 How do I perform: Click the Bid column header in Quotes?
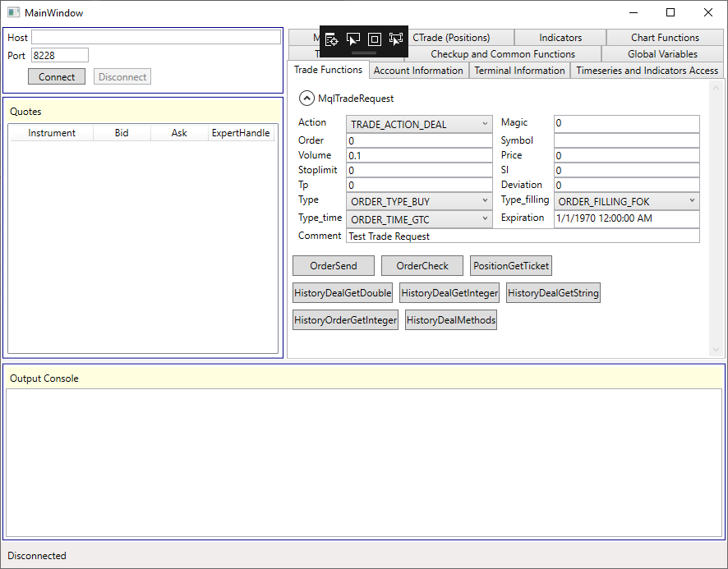(x=122, y=133)
